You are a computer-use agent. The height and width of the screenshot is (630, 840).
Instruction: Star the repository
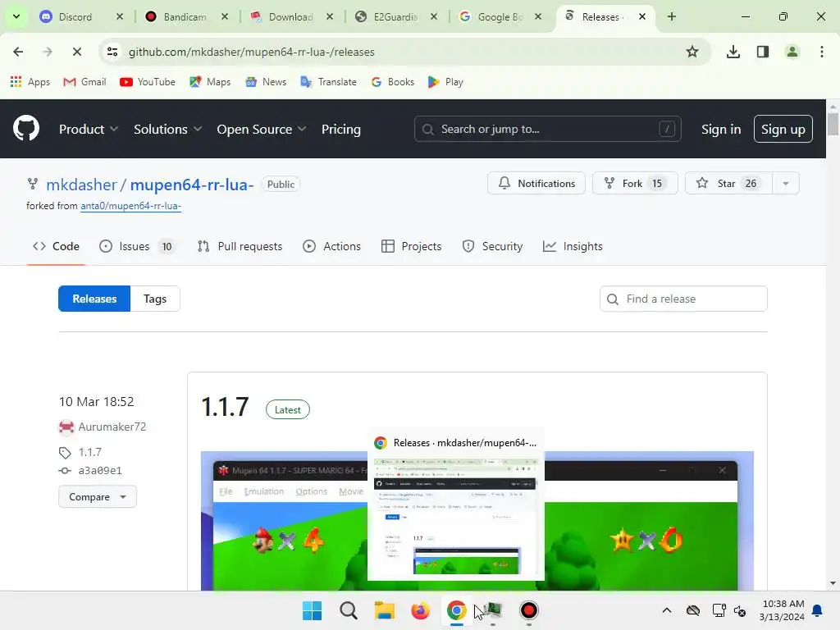(728, 183)
